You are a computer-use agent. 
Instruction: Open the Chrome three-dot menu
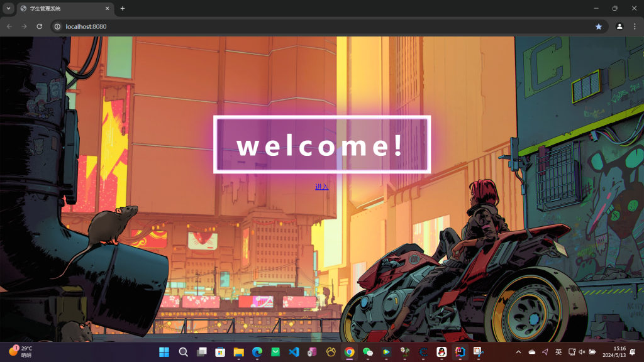635,26
